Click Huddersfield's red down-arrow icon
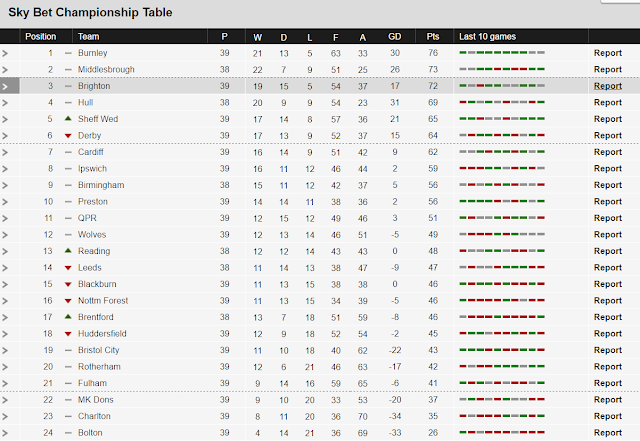 coord(68,334)
